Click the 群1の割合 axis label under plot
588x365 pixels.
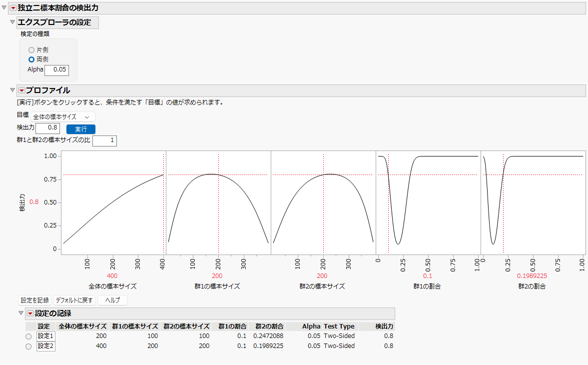427,286
